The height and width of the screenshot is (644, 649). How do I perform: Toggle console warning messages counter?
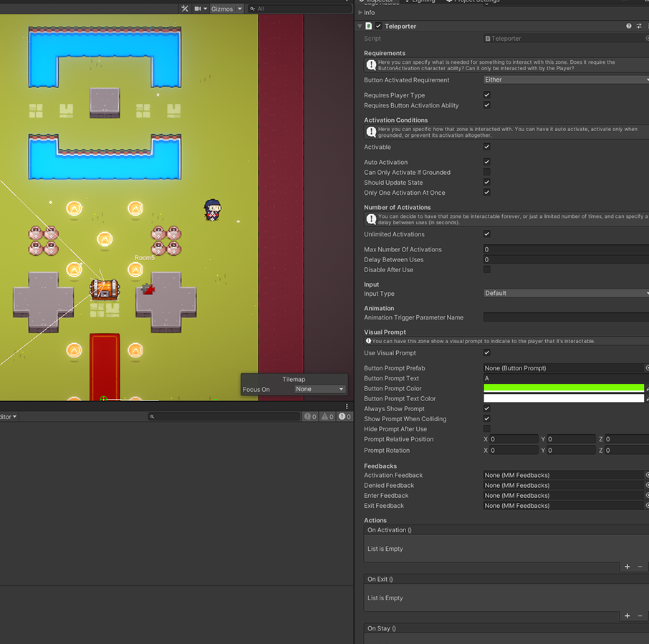click(x=327, y=417)
